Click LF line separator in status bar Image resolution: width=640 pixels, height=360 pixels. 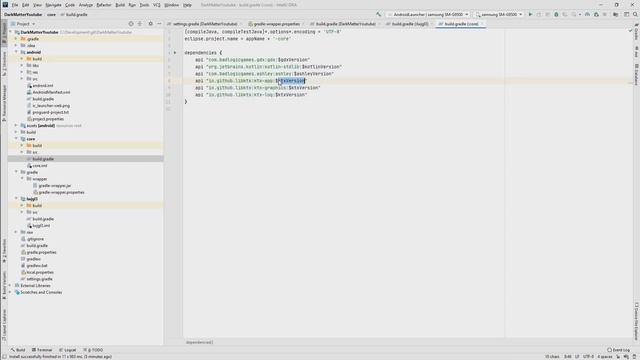coord(577,356)
